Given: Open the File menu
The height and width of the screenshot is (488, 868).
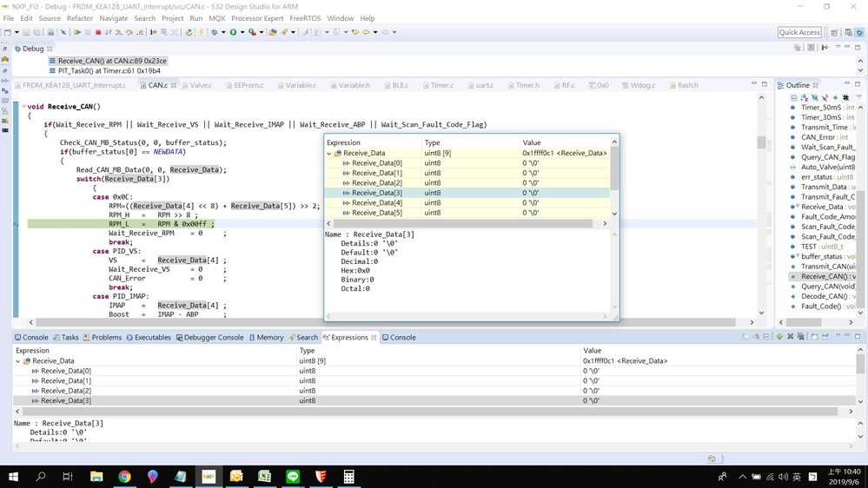Looking at the screenshot, I should click(x=9, y=18).
